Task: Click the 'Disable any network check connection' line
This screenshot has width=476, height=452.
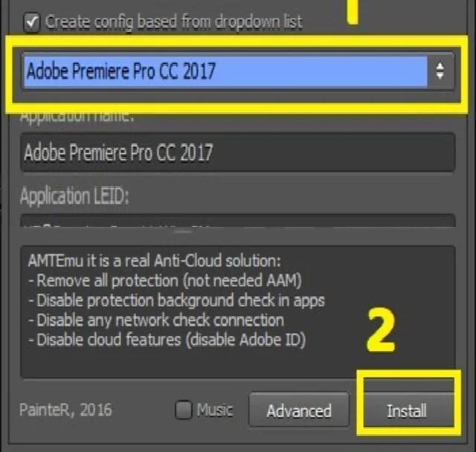Action: pyautogui.click(x=156, y=320)
